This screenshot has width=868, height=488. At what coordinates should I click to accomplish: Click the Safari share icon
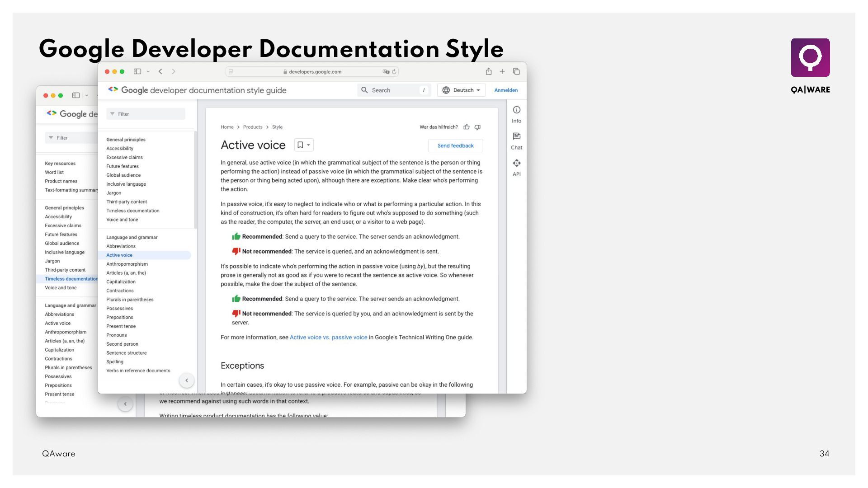(x=489, y=71)
